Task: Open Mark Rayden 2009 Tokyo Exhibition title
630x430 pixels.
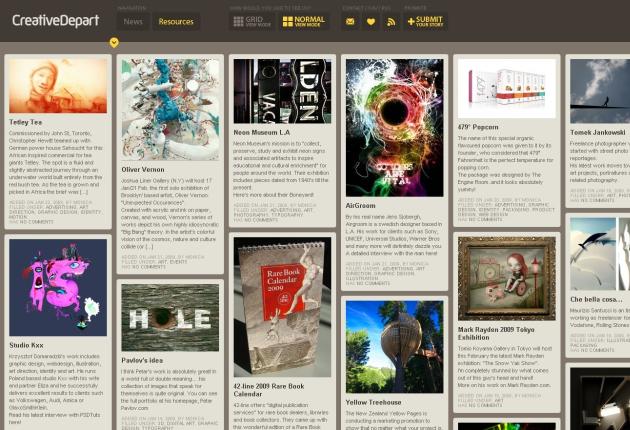Action: [496, 333]
